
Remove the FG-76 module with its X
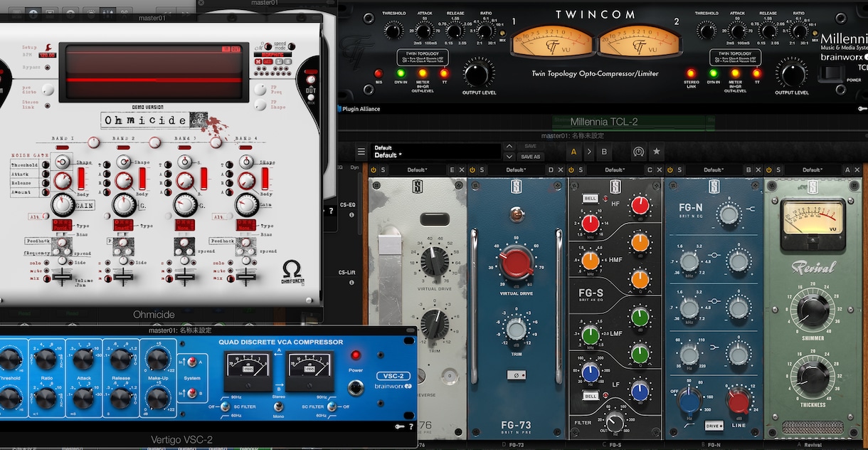(461, 170)
